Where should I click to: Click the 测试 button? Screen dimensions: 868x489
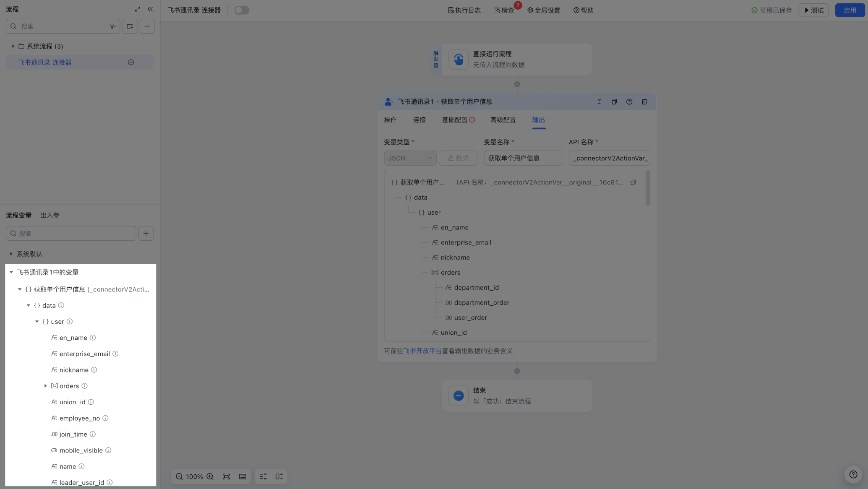click(x=813, y=10)
